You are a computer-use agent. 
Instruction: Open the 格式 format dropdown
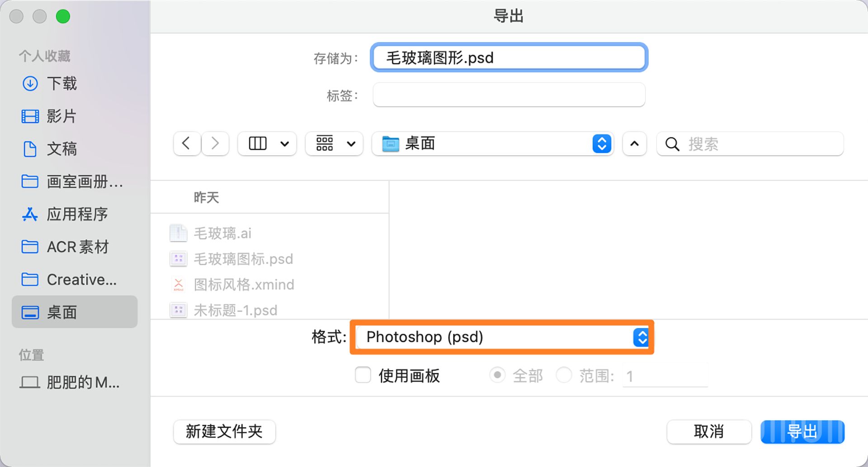click(641, 337)
